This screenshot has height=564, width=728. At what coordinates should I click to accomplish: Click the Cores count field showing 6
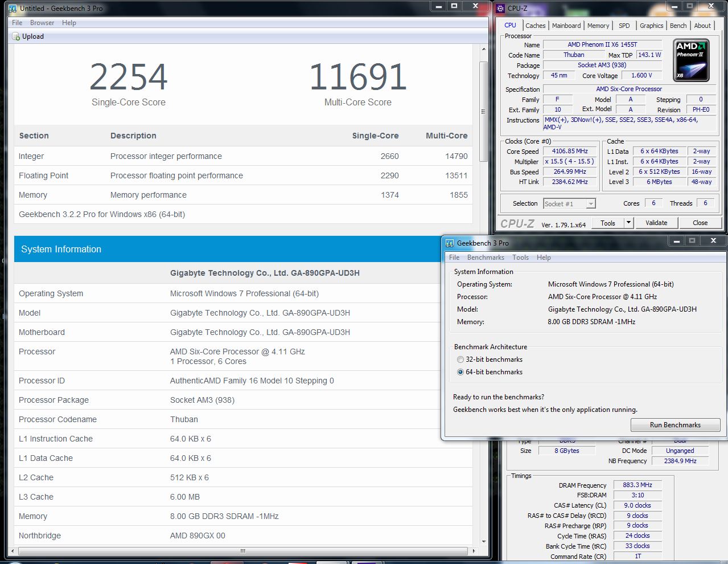click(x=653, y=203)
